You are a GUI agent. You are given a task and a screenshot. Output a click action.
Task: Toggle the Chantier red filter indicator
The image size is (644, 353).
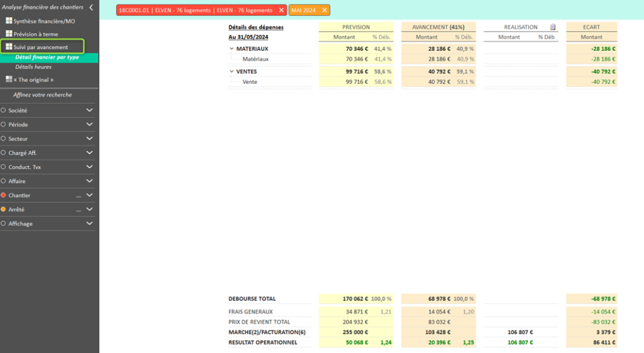[x=4, y=195]
